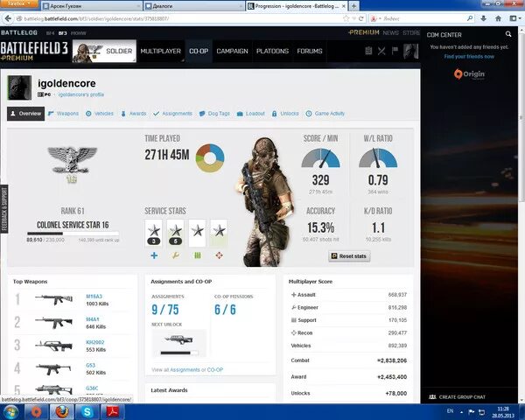
Task: Switch to the Weapons tab
Action: (x=63, y=114)
